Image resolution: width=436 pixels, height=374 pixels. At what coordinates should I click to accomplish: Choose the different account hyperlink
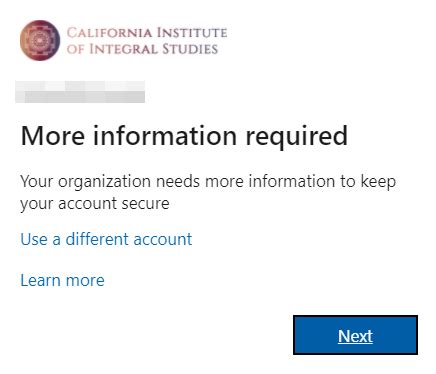coord(106,239)
